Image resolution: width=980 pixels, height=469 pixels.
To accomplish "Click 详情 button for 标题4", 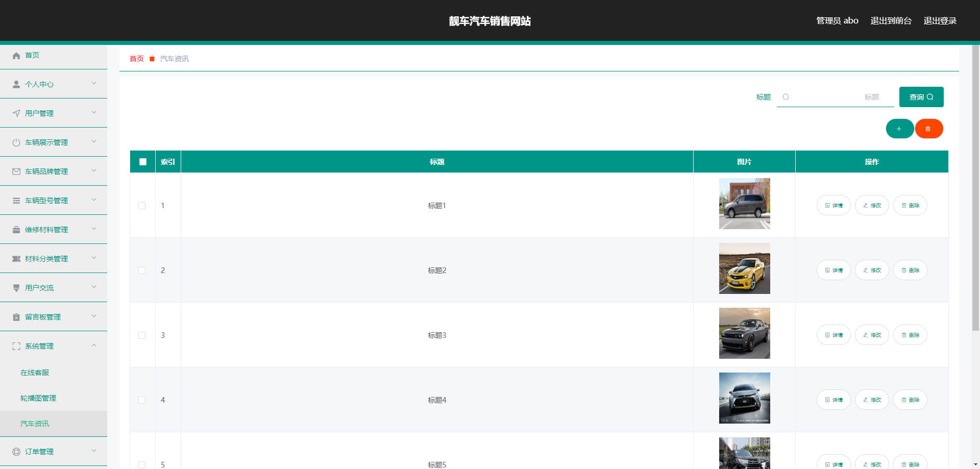I will pyautogui.click(x=834, y=400).
